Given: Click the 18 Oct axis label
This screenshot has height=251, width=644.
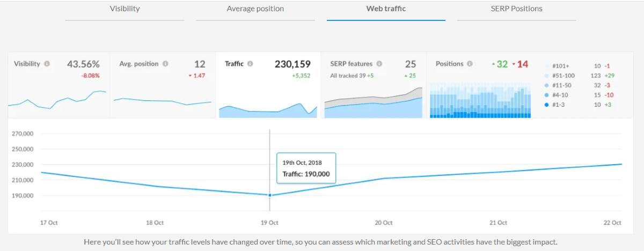Looking at the screenshot, I should (155, 223).
